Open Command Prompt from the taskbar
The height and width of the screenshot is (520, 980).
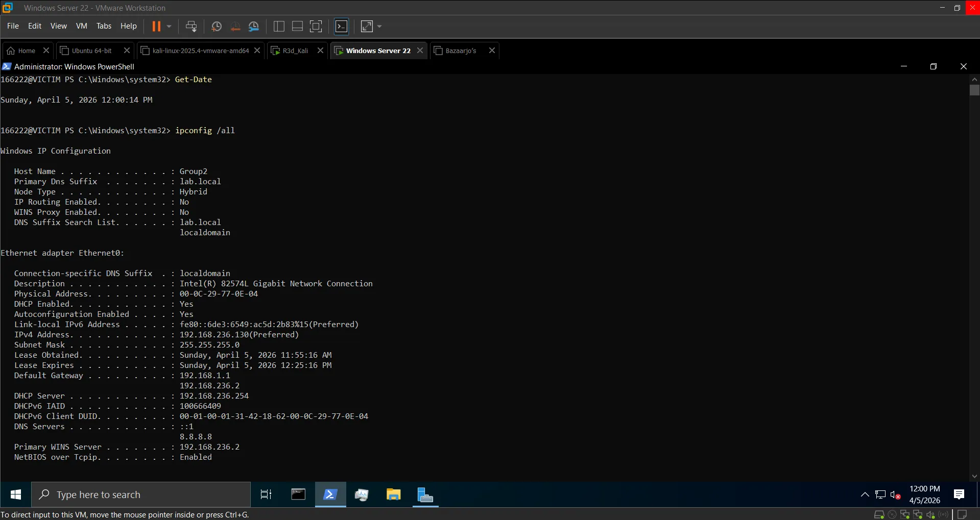click(x=298, y=494)
